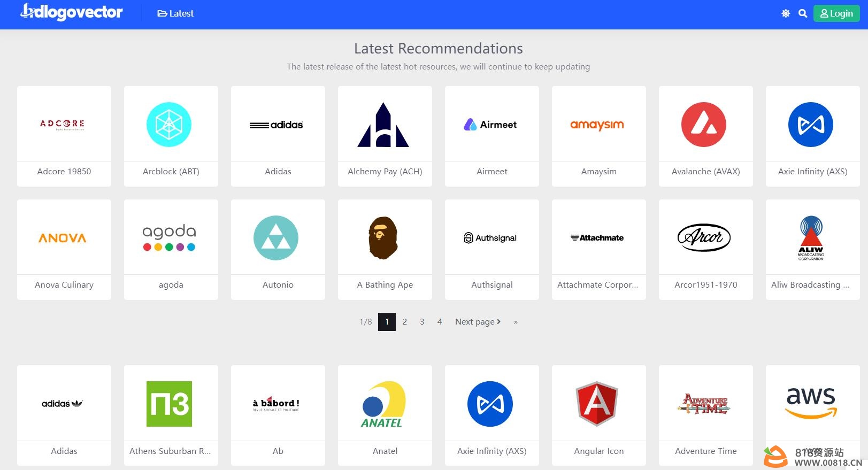Image resolution: width=868 pixels, height=470 pixels.
Task: Click the green Login button
Action: tap(836, 13)
